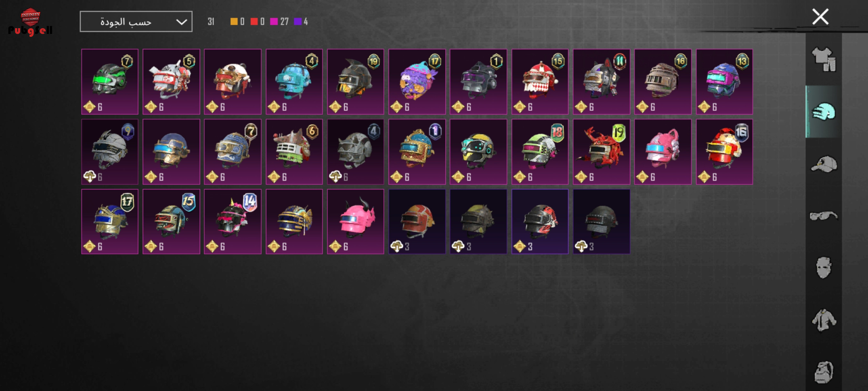Open the sunglasses category icon
This screenshot has height=391, width=868.
coord(824,215)
